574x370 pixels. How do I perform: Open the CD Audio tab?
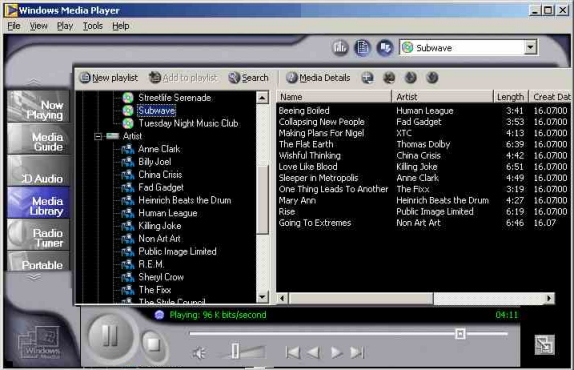38,171
